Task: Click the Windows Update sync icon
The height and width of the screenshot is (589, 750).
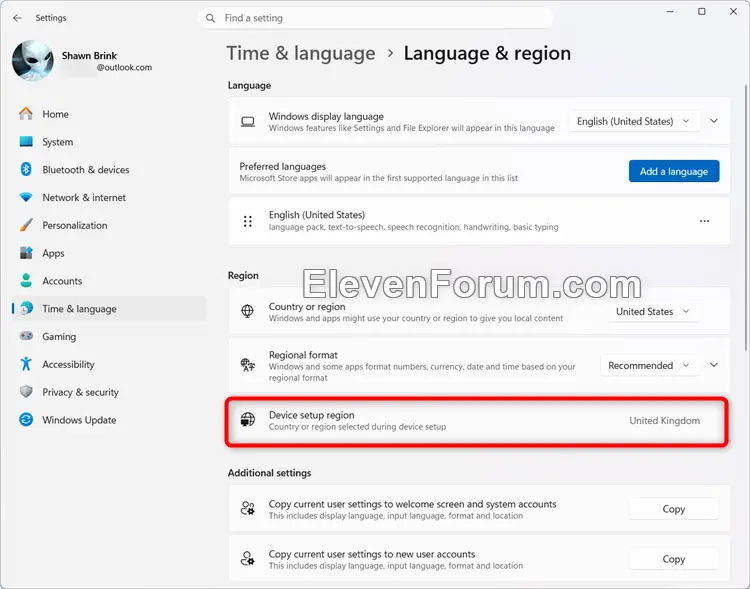Action: (26, 420)
